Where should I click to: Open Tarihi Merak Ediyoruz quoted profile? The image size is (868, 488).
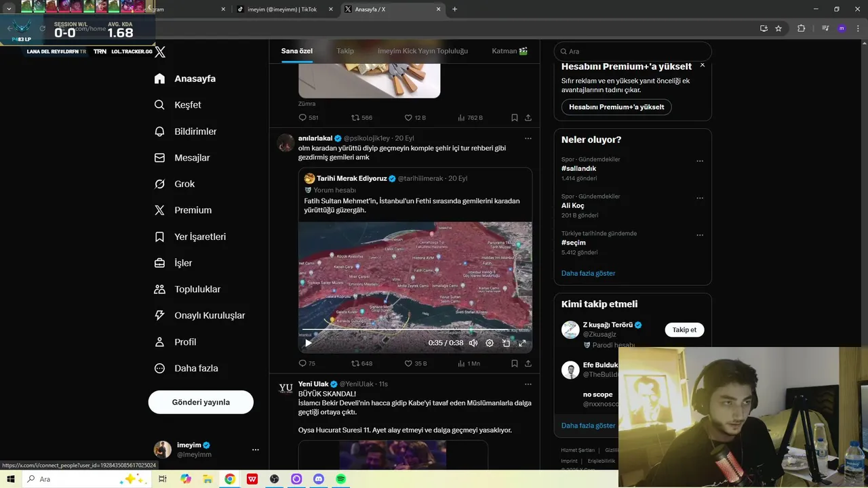[351, 178]
